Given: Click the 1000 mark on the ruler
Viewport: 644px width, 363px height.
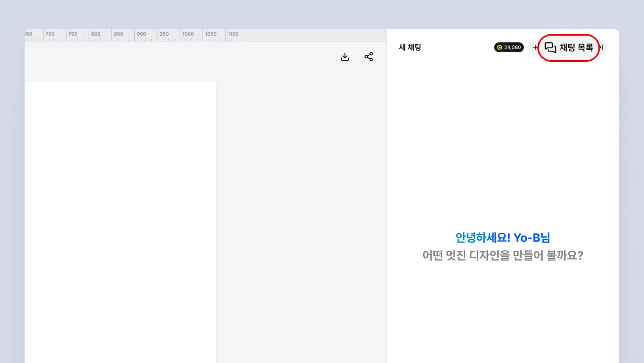Looking at the screenshot, I should (188, 34).
